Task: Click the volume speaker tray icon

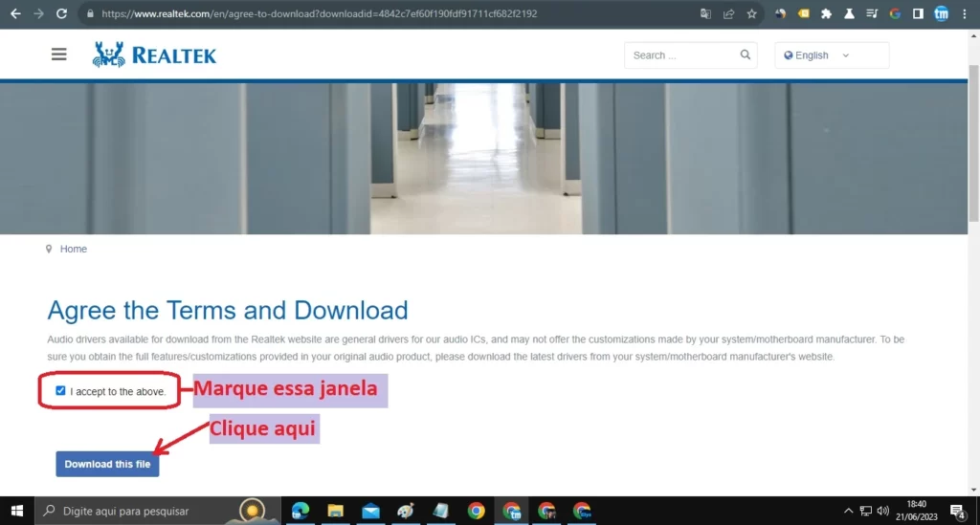Action: point(882,511)
